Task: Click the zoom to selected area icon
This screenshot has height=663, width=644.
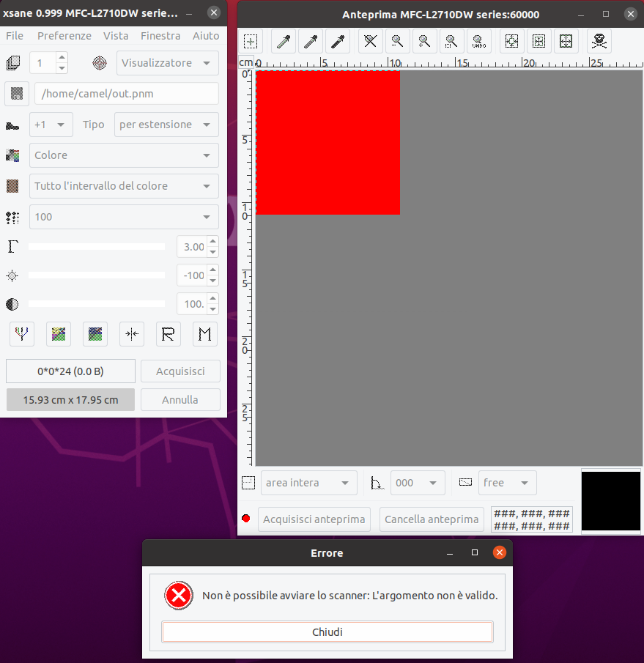Action: (451, 41)
